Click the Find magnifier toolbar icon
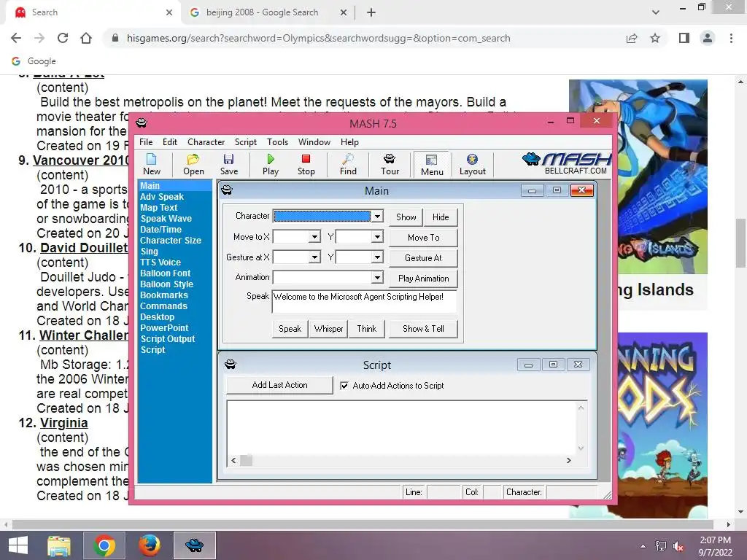This screenshot has width=747, height=560. pos(348,164)
